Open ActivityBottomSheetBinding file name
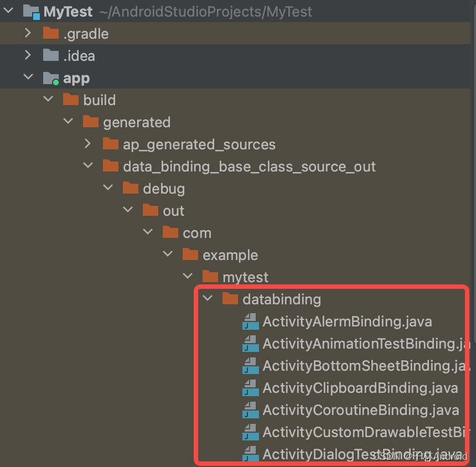Screen dimensions: 476x467 367,366
